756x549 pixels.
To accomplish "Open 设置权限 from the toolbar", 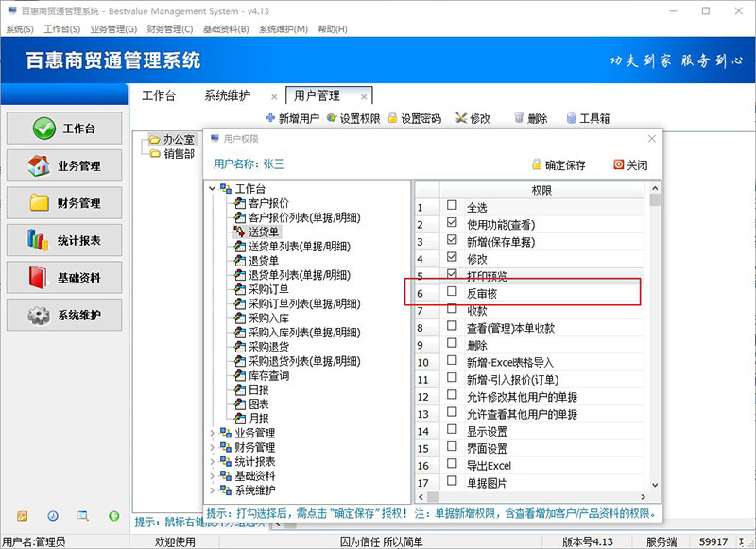I will point(353,118).
